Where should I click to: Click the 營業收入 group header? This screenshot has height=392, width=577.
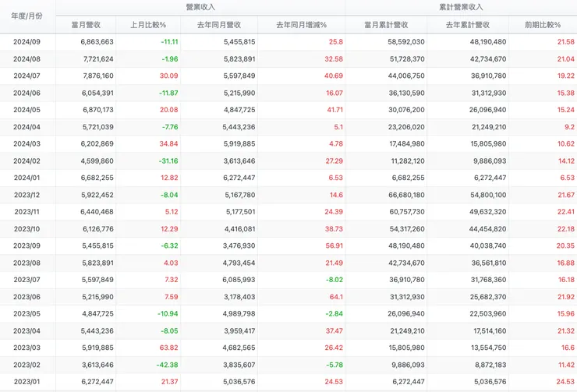200,7
